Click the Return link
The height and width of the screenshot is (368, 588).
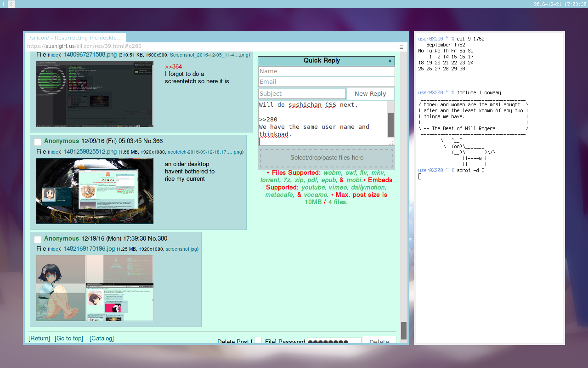(x=39, y=339)
